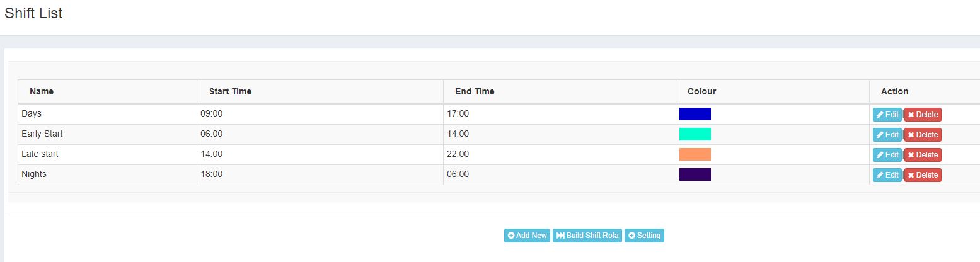Delete the Days shift
Image resolution: width=980 pixels, height=262 pixels.
923,115
